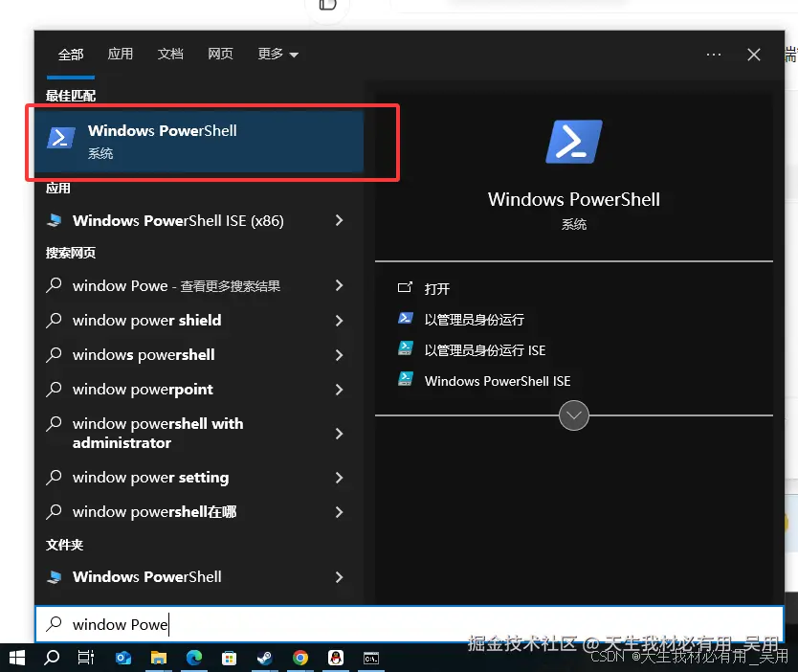This screenshot has height=672, width=798.
Task: Click ISE icon beside Windows PowerShell ISE (x86)
Action: pos(55,220)
